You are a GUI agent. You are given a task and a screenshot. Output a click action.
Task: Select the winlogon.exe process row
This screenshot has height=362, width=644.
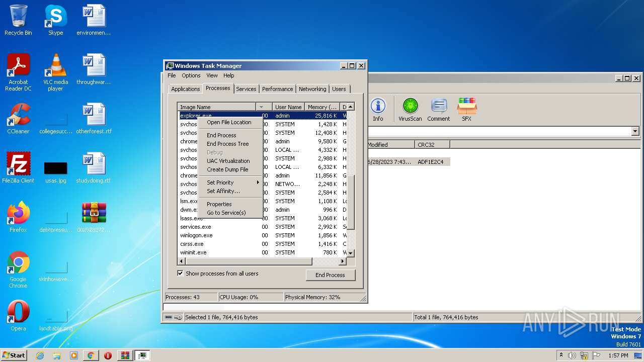coord(262,235)
